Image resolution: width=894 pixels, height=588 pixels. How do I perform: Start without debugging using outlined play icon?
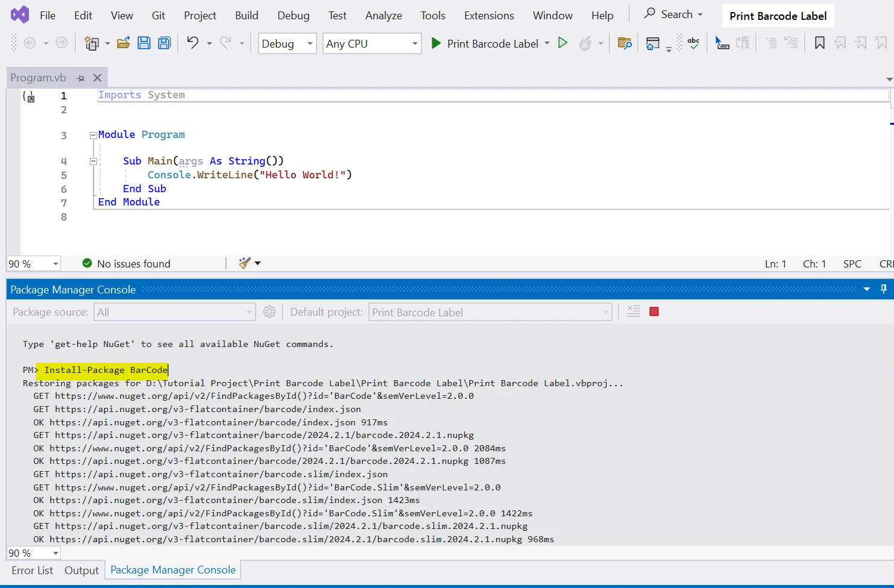562,43
